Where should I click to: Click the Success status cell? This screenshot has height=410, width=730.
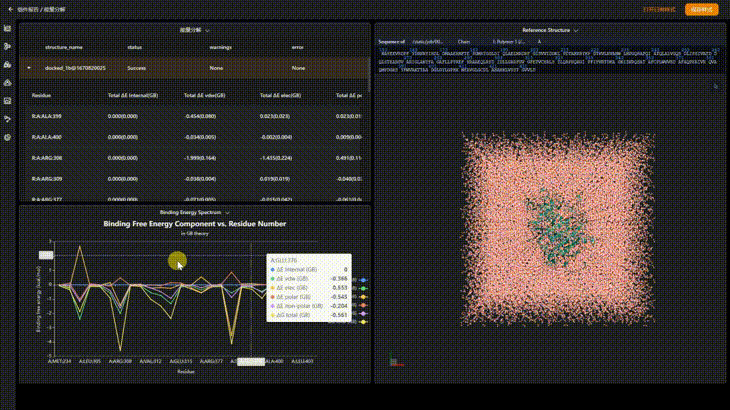tap(136, 68)
